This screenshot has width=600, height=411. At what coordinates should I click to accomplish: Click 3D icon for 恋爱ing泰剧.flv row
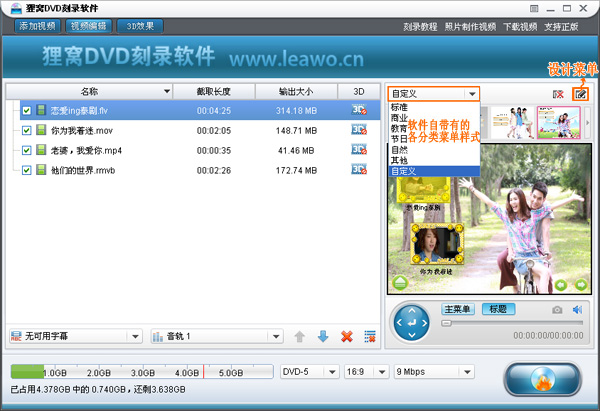point(359,110)
